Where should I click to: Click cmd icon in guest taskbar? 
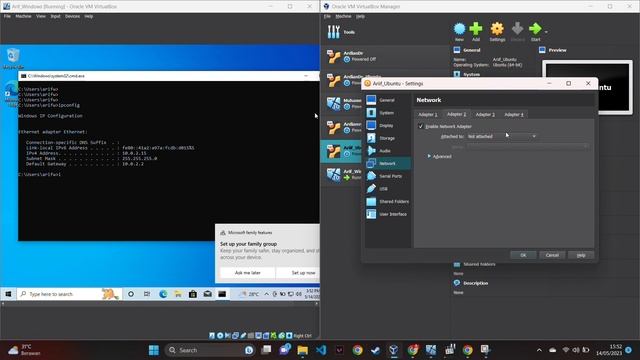(x=222, y=294)
